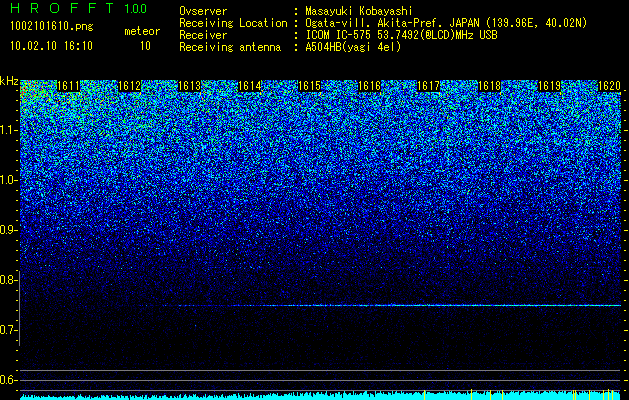This screenshot has height=400, width=629.
Task: Click the HROFFT 1.00 title text
Action: click(79, 8)
